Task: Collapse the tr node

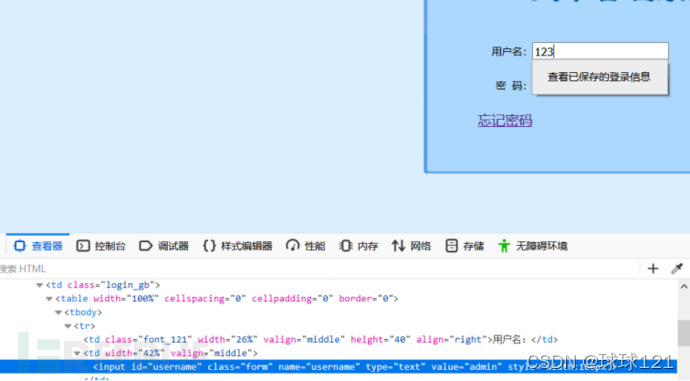Action: tap(68, 326)
